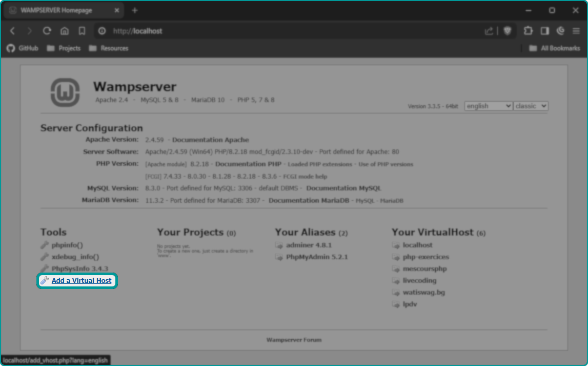Click the browser forward arrow

tap(29, 31)
